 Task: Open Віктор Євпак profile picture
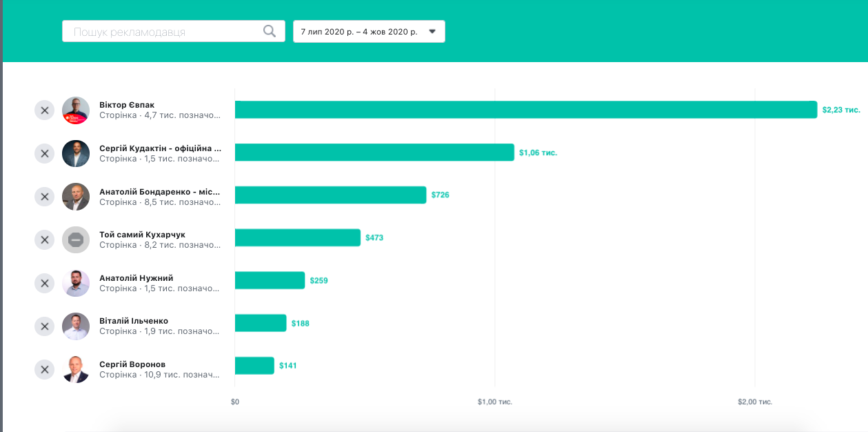[76, 110]
